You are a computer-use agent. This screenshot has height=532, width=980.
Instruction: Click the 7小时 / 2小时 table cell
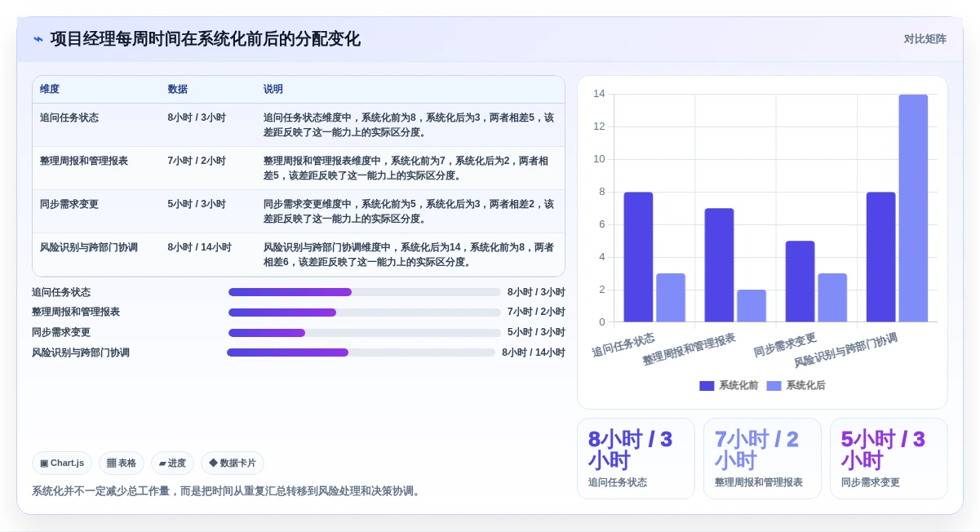(197, 161)
